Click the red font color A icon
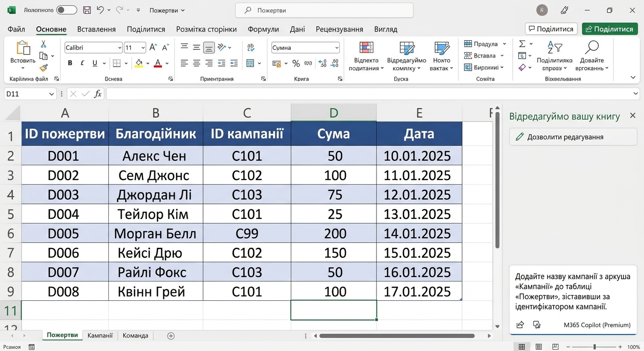Viewport: 644px width, 351px height. pos(158,63)
